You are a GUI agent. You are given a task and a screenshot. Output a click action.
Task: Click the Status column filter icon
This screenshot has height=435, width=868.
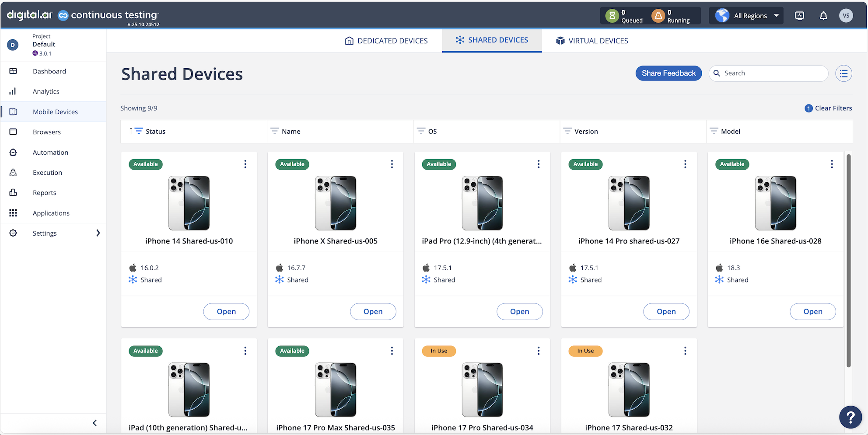(139, 131)
